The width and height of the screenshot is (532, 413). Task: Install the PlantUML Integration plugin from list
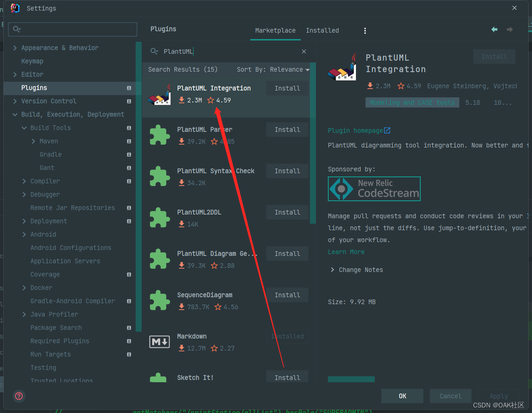click(x=287, y=89)
